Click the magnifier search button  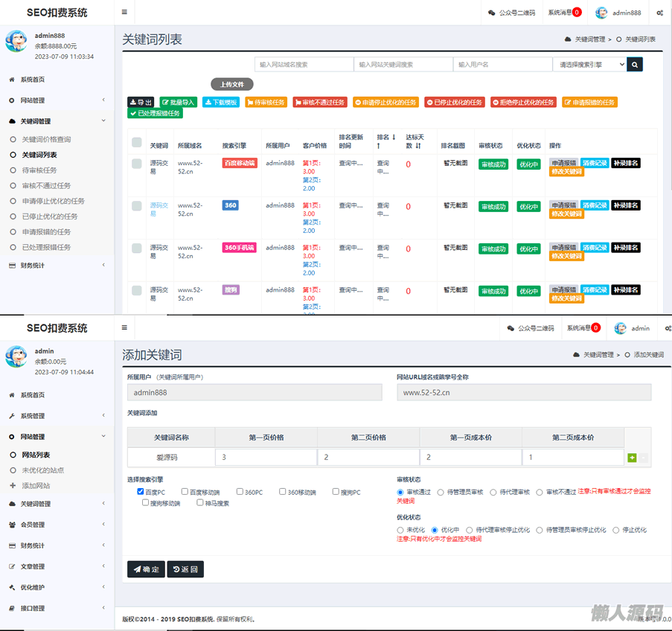click(x=635, y=65)
